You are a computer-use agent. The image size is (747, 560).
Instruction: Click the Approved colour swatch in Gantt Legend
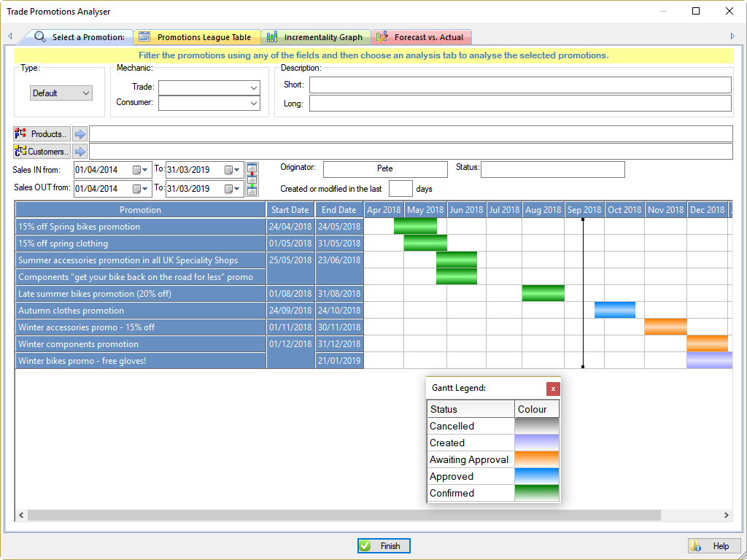pyautogui.click(x=537, y=476)
